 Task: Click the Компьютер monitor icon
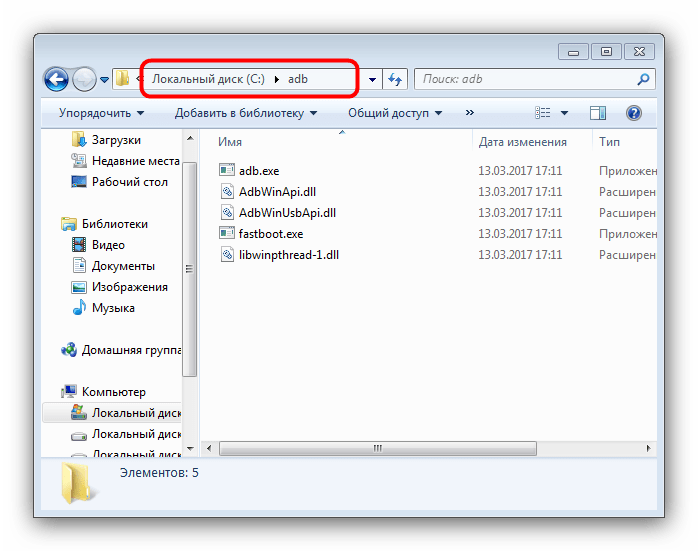click(69, 391)
